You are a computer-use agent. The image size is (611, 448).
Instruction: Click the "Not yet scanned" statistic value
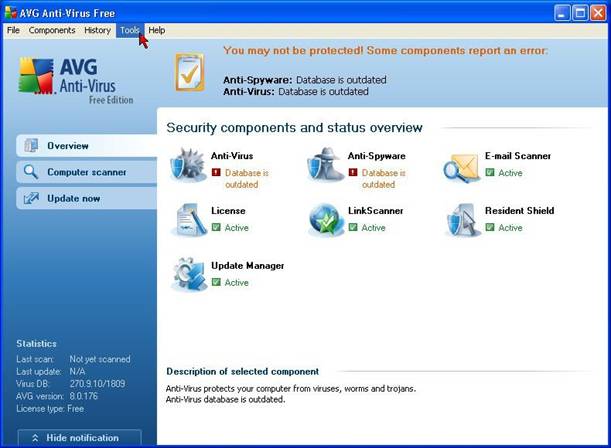tap(100, 359)
